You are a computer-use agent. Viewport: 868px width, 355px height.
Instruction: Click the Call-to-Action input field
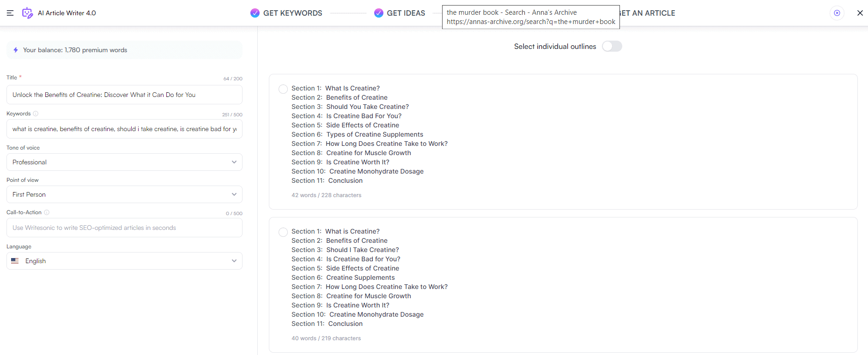click(124, 228)
